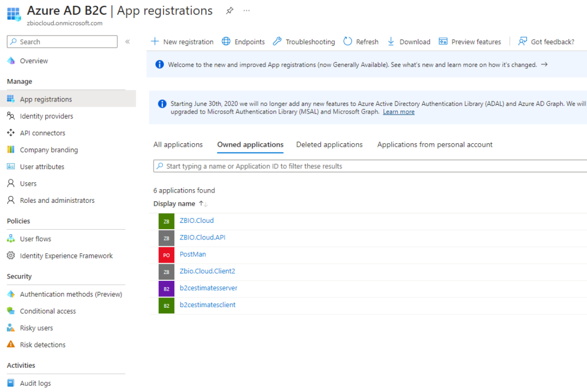The image size is (587, 392).
Task: Refresh the app registrations list
Action: click(361, 41)
